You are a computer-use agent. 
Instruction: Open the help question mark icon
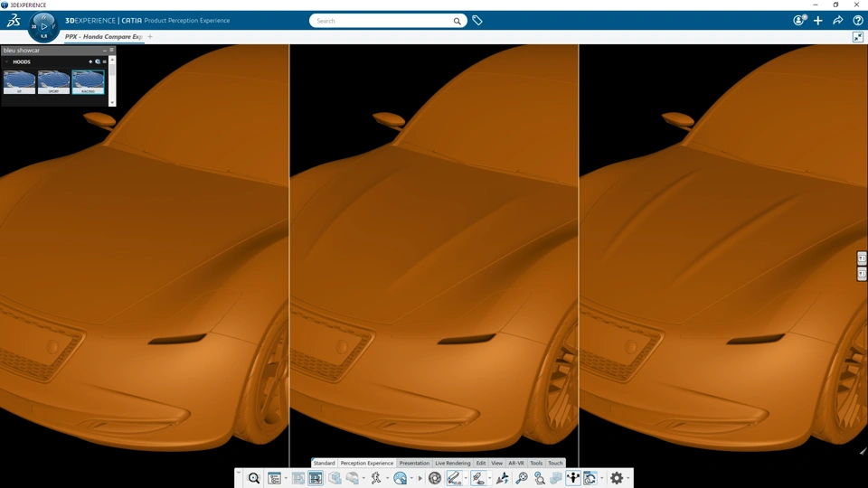pyautogui.click(x=858, y=21)
